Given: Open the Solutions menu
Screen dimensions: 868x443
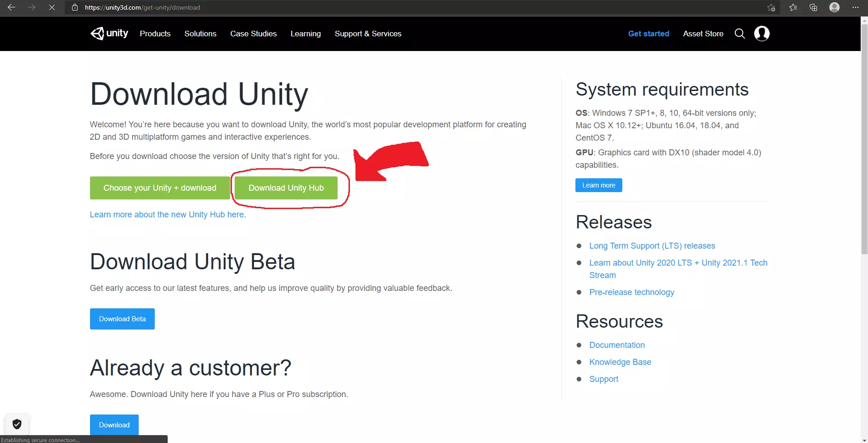Looking at the screenshot, I should click(x=200, y=34).
